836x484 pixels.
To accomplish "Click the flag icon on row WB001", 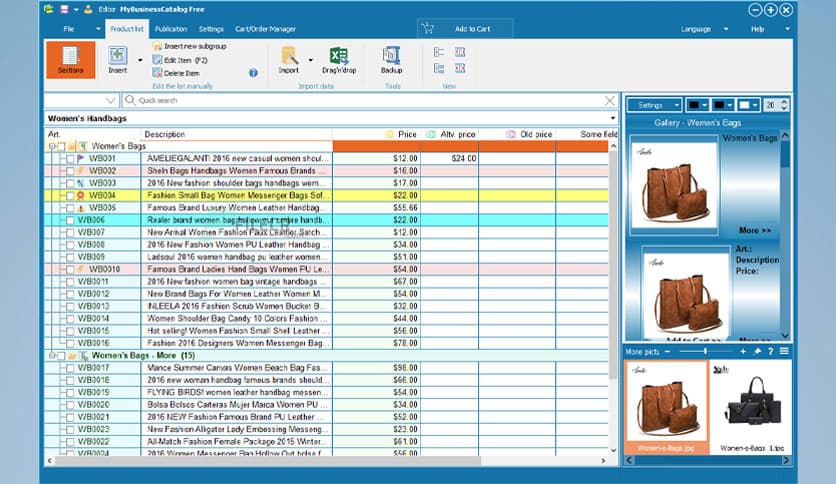I will (x=81, y=158).
